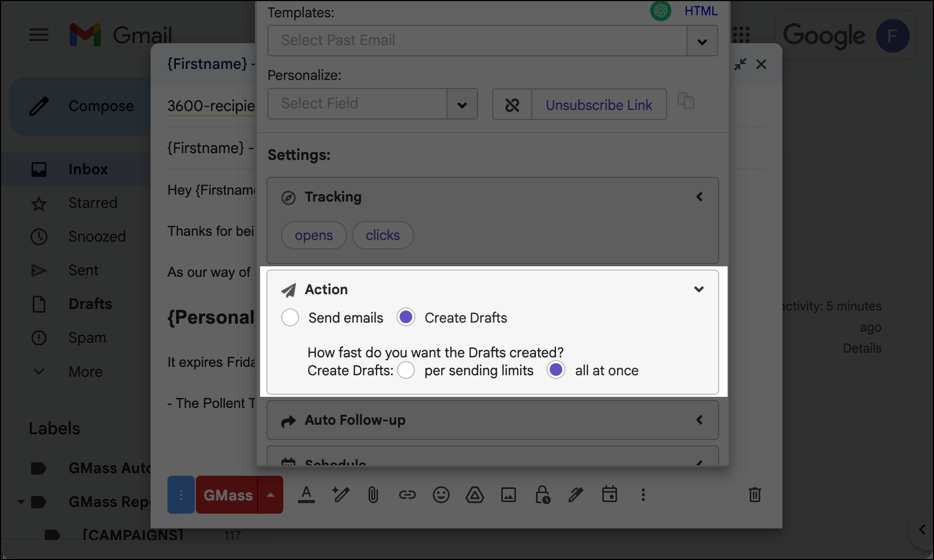934x560 pixels.
Task: Insert emoji using the smiley icon
Action: (441, 495)
